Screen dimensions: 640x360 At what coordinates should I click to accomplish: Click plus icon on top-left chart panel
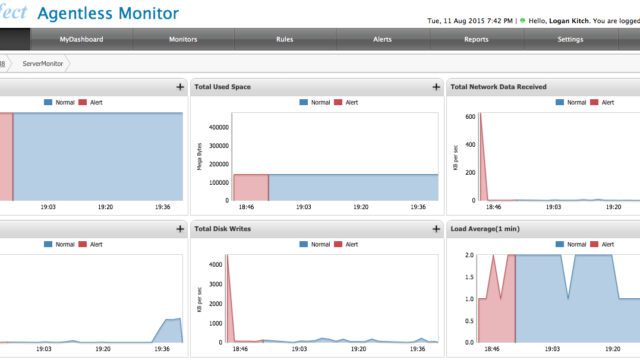[x=180, y=87]
